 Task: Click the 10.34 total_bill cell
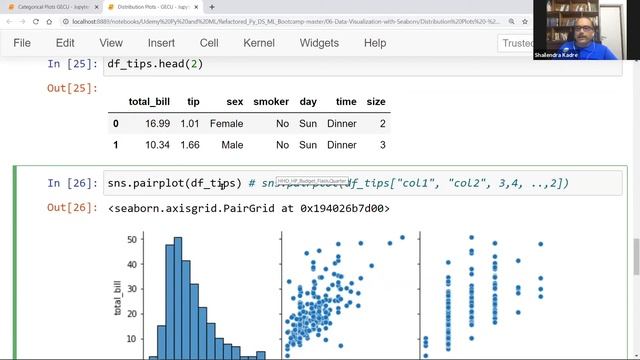point(158,145)
